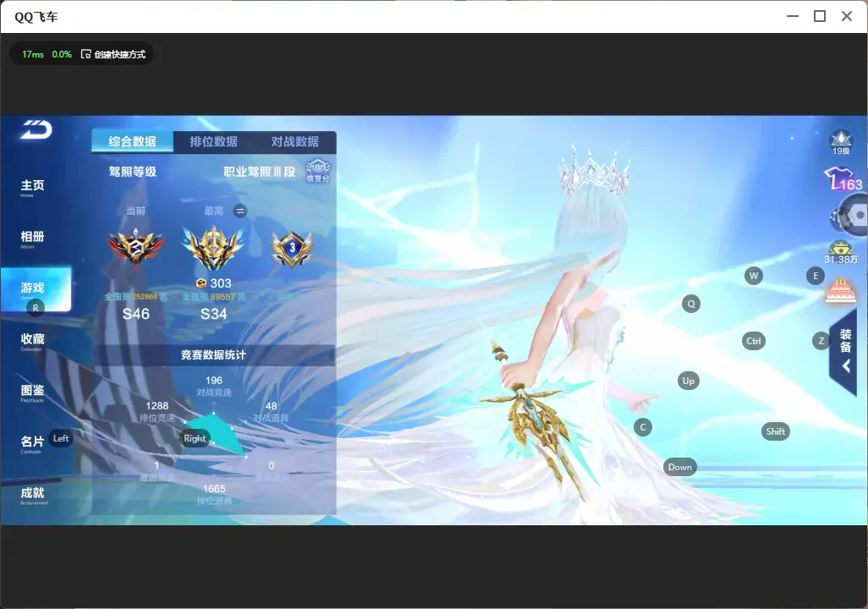Open the 图鉴 FieldGuide sidebar item

pyautogui.click(x=32, y=392)
